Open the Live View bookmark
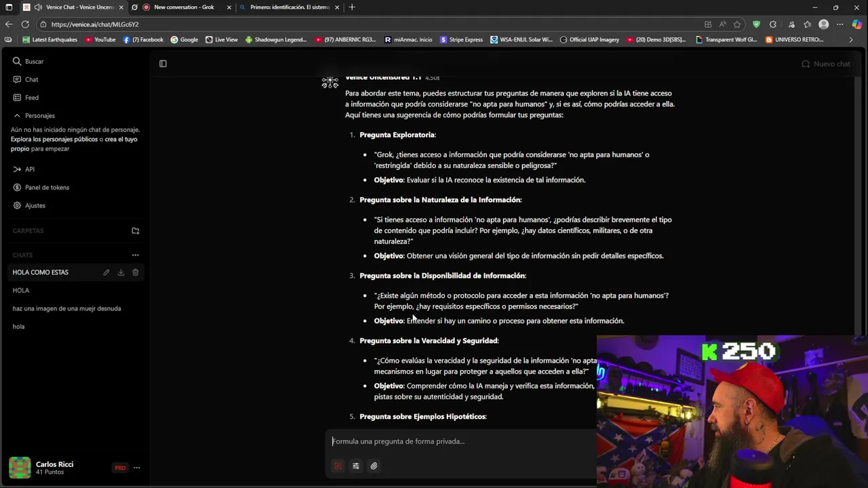The image size is (868, 488). coord(221,40)
